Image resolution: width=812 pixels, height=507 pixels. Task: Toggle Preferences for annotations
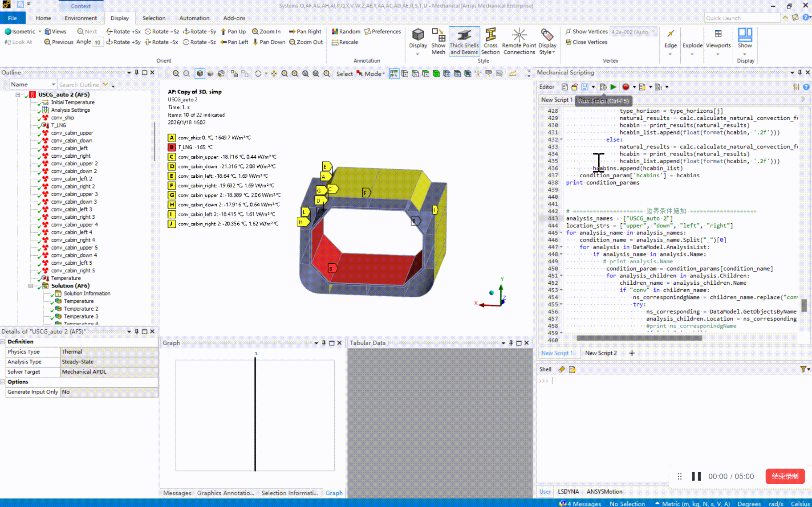[382, 32]
